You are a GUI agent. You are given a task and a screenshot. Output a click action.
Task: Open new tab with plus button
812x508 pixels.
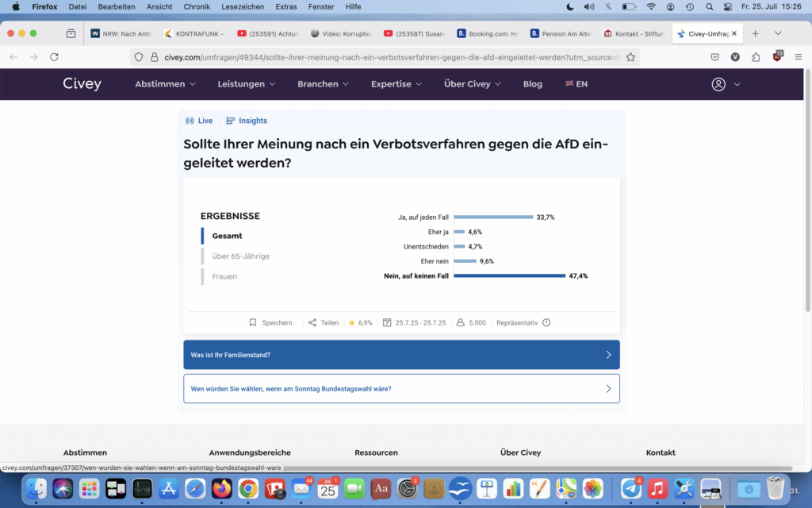click(x=755, y=33)
